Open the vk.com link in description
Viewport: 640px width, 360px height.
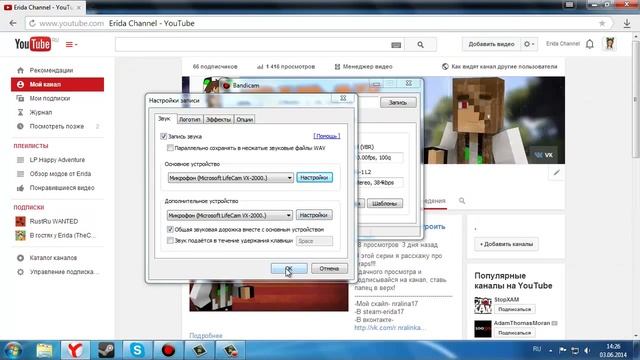[389, 328]
